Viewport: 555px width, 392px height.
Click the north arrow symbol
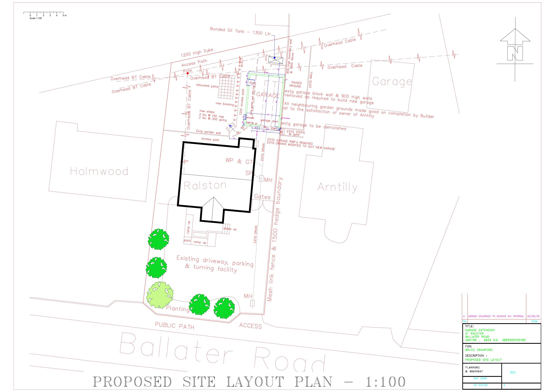(x=515, y=49)
